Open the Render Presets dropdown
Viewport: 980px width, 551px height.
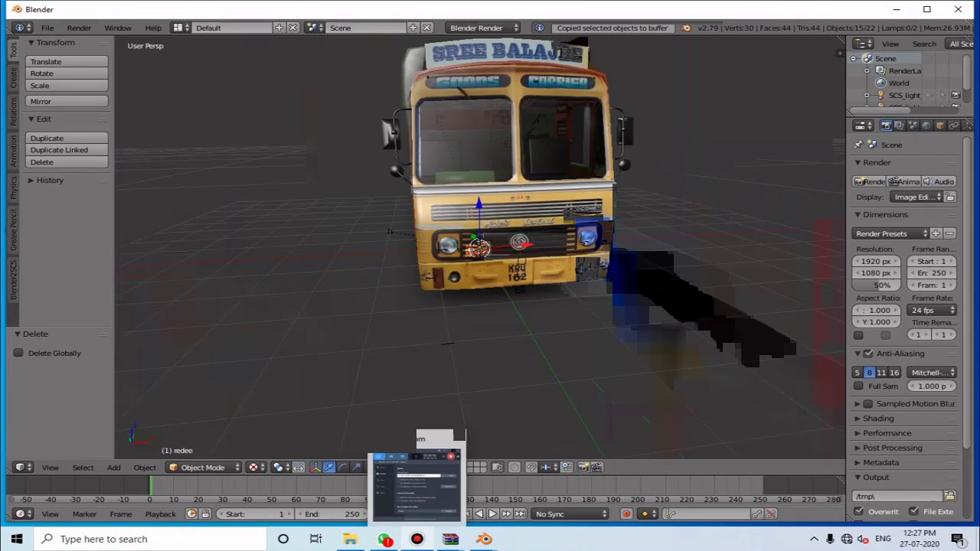click(x=890, y=233)
